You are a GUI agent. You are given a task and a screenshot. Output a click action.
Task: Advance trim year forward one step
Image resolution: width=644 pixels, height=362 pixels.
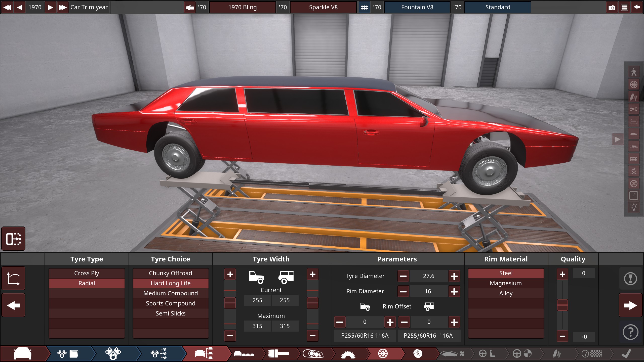50,7
